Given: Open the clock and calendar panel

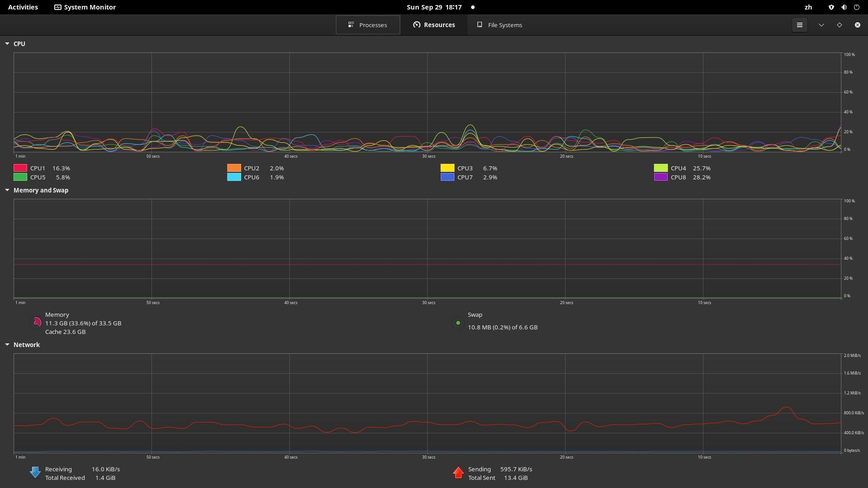Looking at the screenshot, I should click(x=434, y=7).
